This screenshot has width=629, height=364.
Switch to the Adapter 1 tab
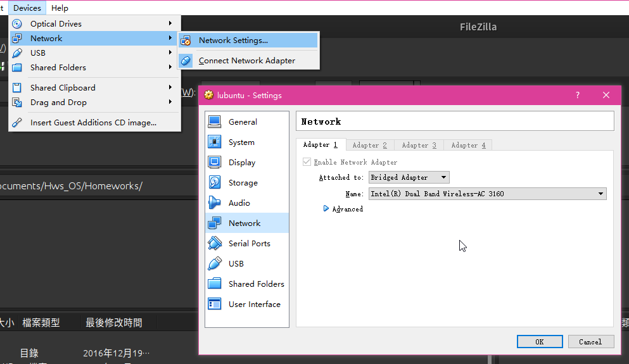point(321,145)
